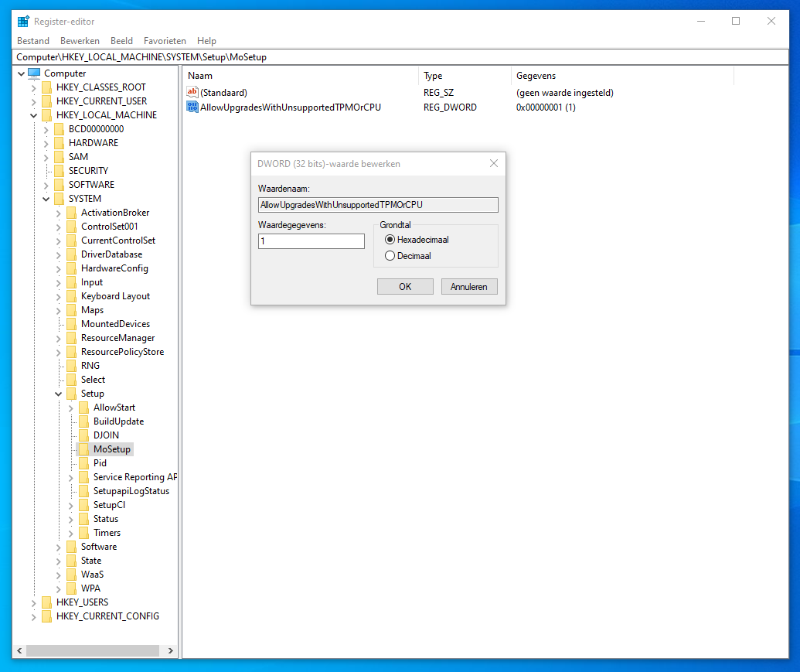Click the Annuleren button

pos(469,287)
